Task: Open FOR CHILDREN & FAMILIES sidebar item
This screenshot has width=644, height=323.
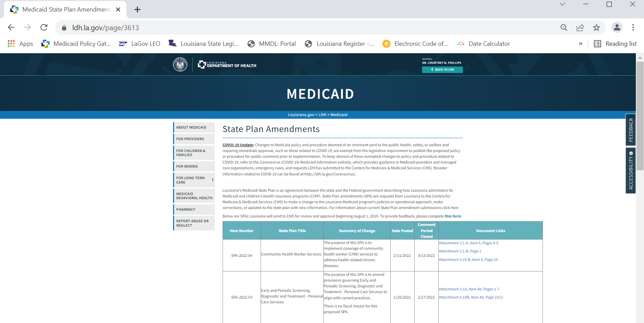Action: (194, 153)
